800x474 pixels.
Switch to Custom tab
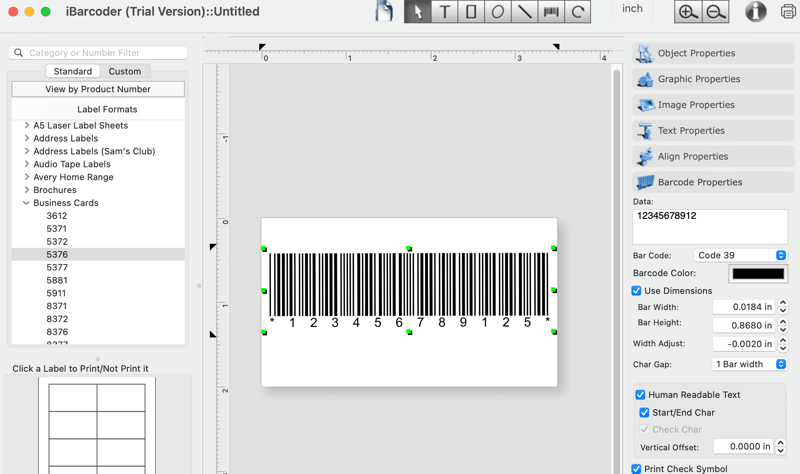coord(124,71)
